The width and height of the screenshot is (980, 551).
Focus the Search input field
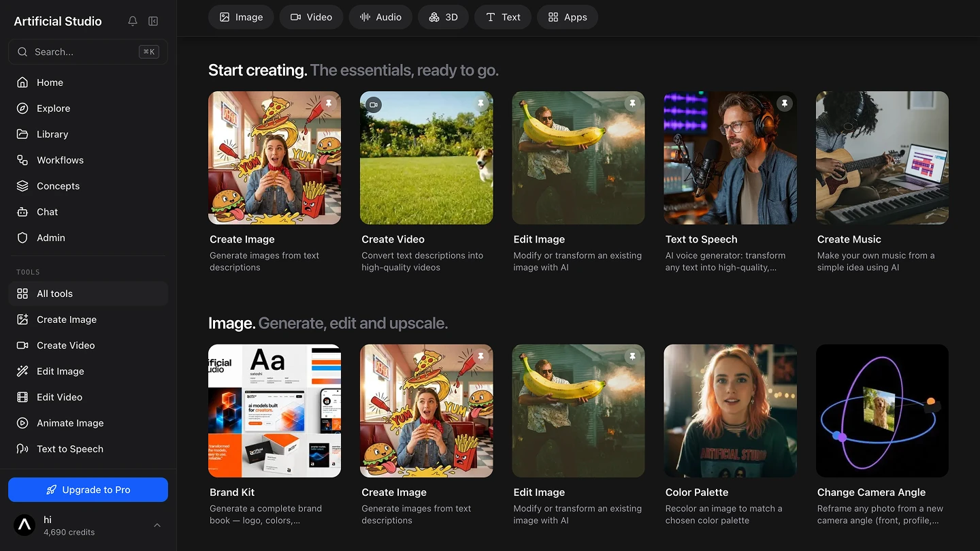click(x=88, y=52)
